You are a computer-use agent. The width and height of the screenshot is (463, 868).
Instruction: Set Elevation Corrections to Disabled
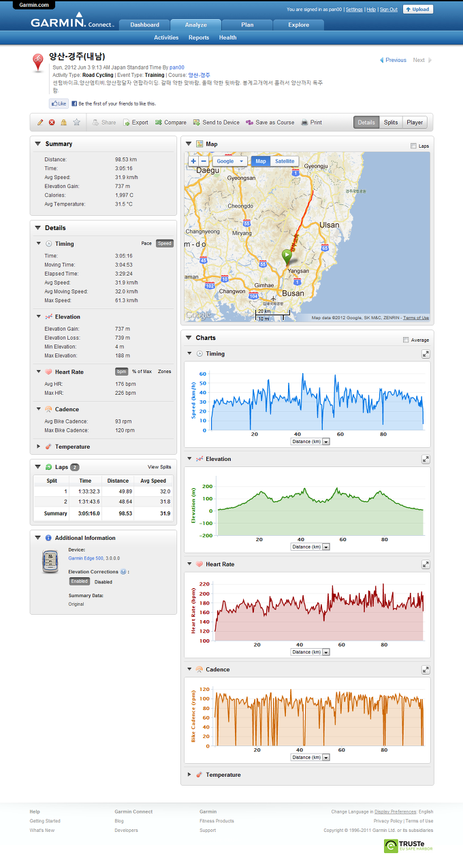tap(103, 582)
